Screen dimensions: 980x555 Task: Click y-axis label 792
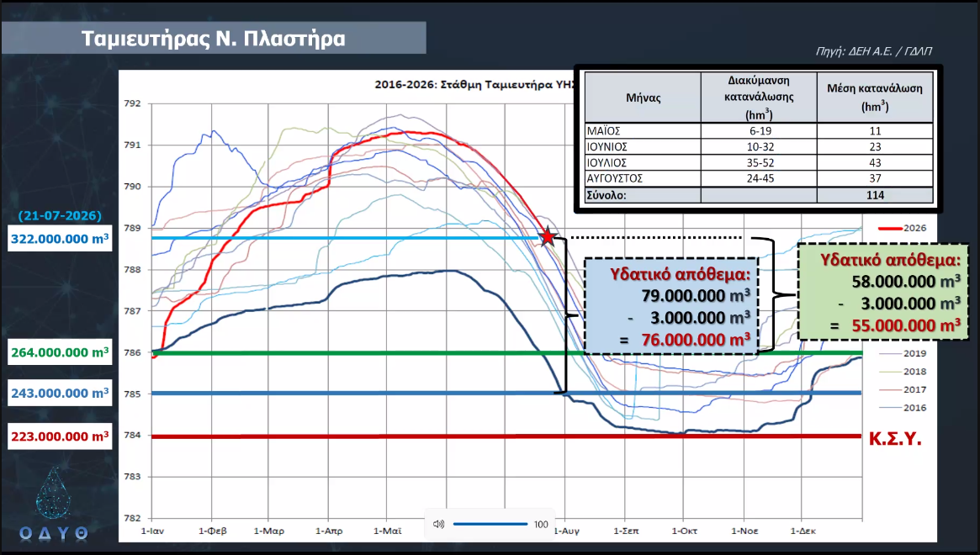click(x=133, y=103)
